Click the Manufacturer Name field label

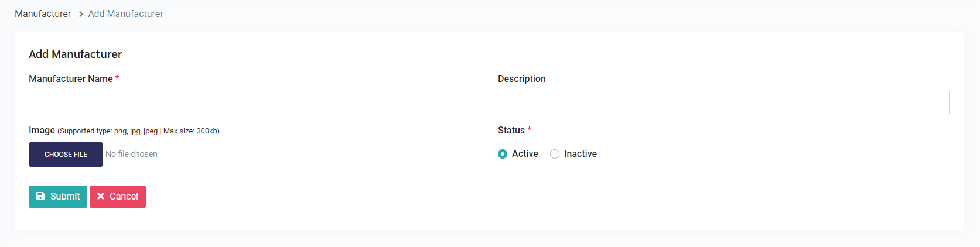pos(70,78)
